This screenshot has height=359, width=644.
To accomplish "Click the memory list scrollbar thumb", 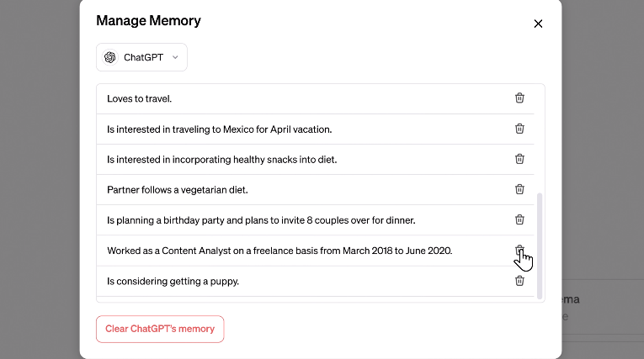I will click(540, 245).
